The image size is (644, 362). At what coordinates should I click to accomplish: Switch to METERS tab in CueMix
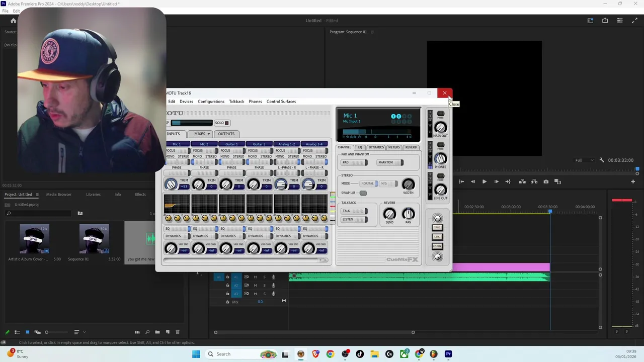(x=394, y=147)
